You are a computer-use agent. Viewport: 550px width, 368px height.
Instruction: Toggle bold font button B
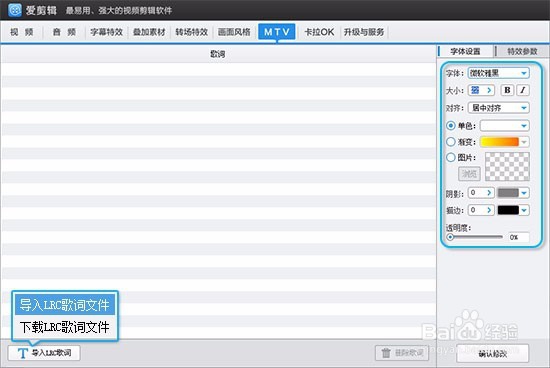pos(507,90)
